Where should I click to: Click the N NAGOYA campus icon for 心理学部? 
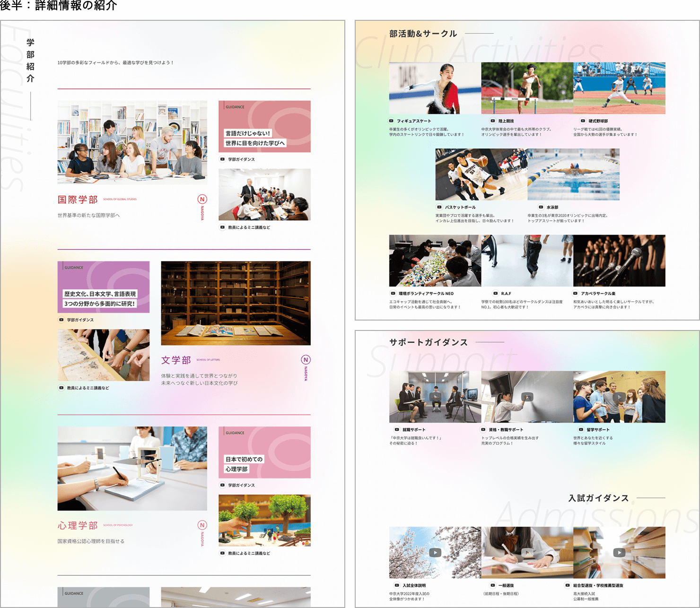click(202, 533)
